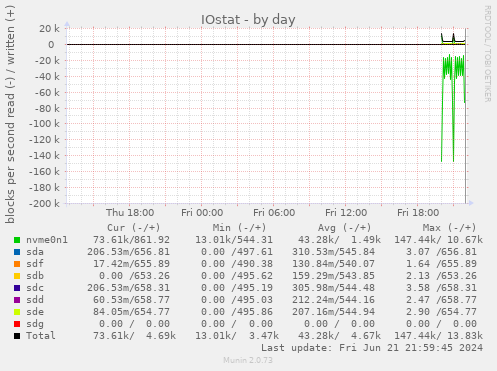Click sdc average value 305.98m/544.48
497x371 pixels.
[333, 288]
